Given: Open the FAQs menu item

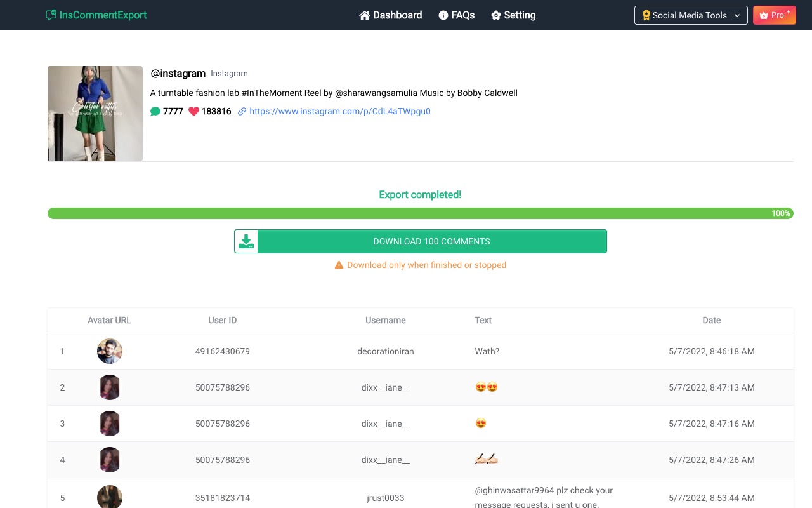Looking at the screenshot, I should pos(457,15).
